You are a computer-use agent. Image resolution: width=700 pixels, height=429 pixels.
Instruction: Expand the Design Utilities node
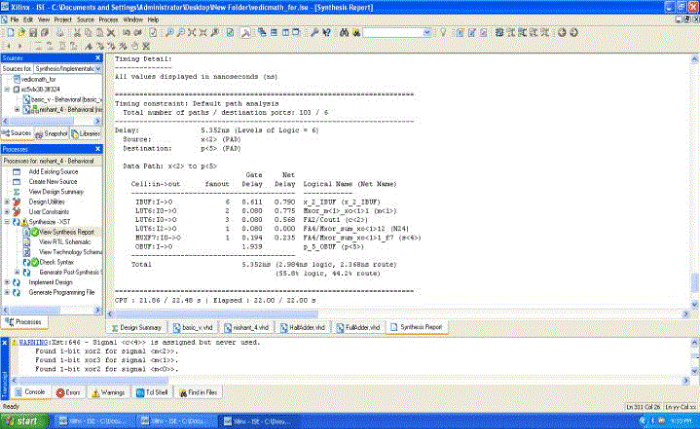coord(7,201)
